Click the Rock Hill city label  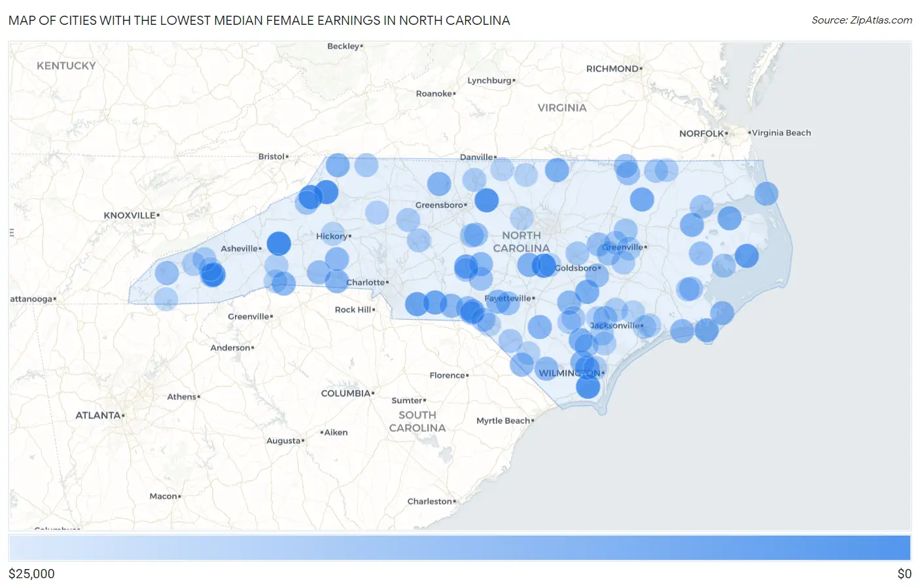[353, 310]
